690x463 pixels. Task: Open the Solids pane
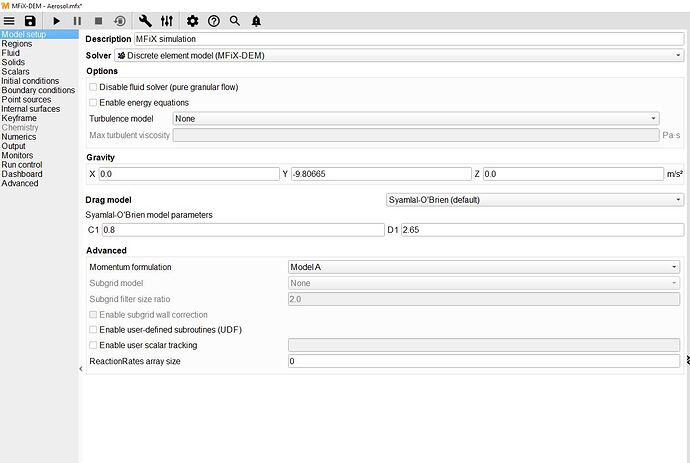pos(13,62)
